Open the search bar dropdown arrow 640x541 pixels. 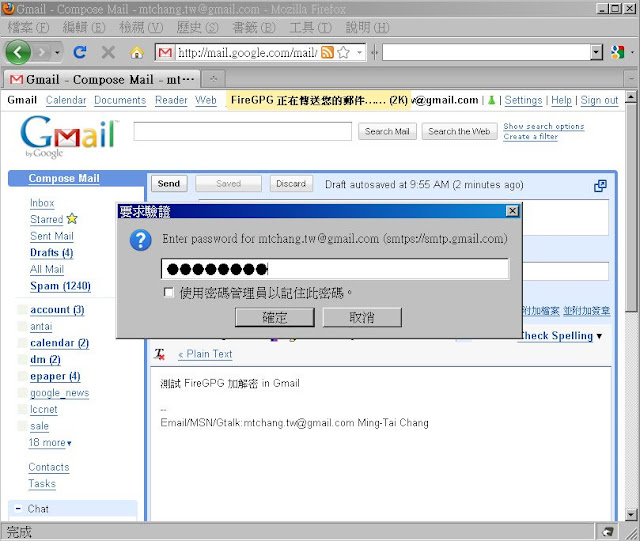click(x=597, y=52)
